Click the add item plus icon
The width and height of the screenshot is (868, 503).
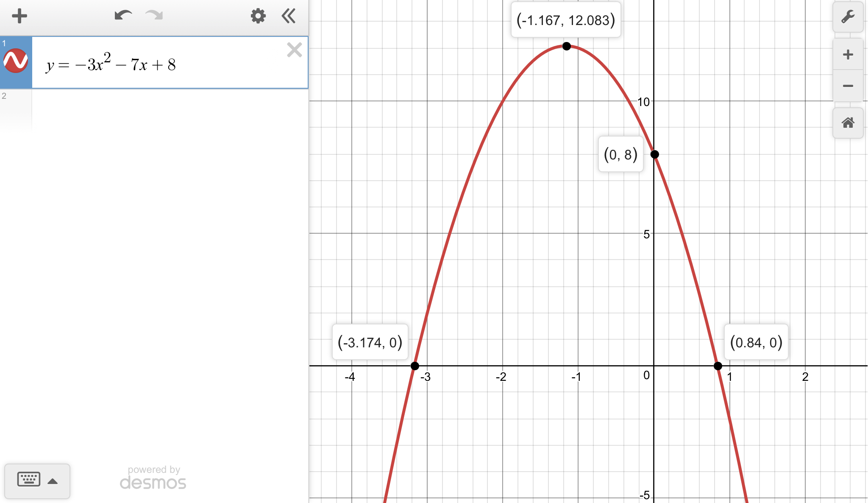[x=19, y=17]
